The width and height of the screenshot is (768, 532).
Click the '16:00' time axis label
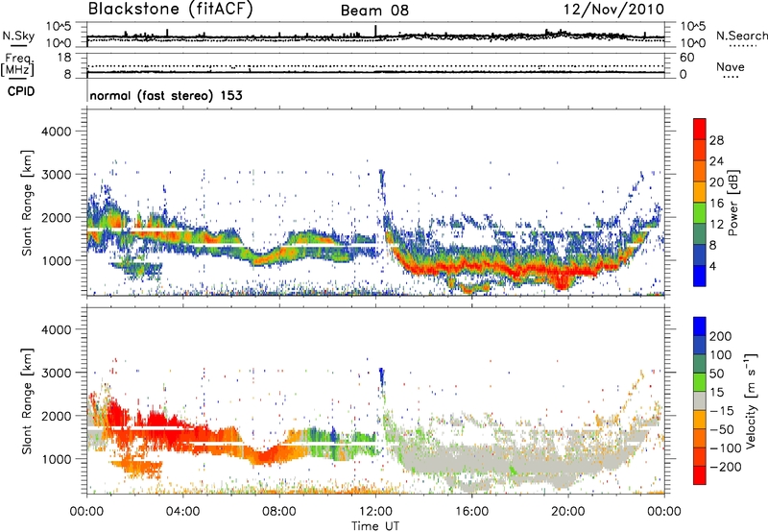pos(471,511)
